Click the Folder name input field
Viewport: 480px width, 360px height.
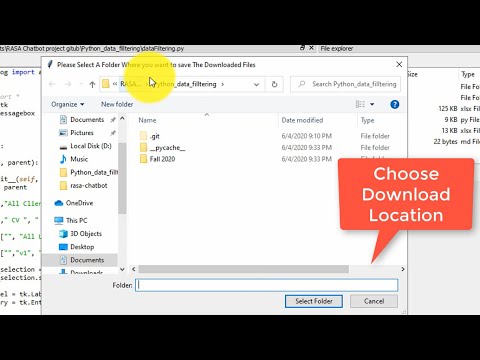pos(266,285)
